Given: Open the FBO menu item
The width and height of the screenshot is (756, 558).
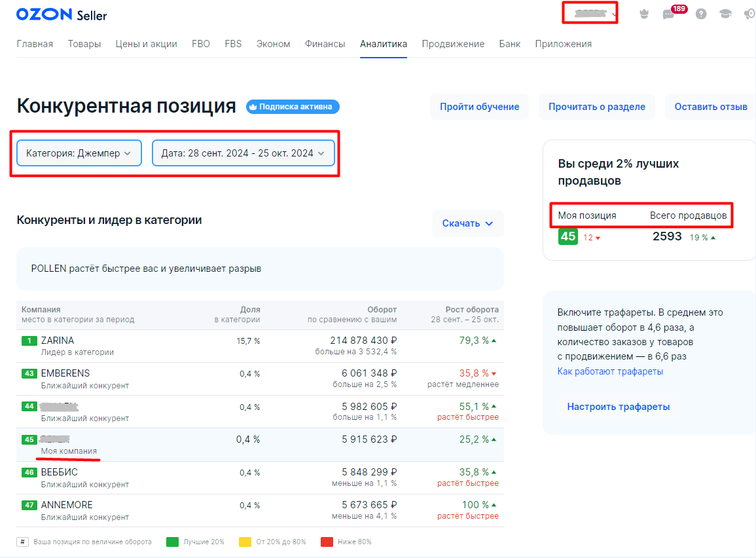Looking at the screenshot, I should 200,44.
